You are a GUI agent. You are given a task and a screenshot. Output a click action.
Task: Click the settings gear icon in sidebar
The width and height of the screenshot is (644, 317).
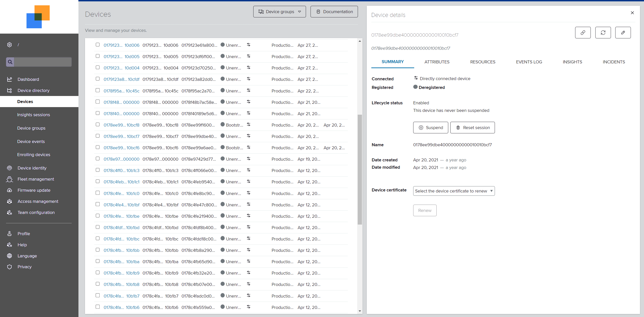(9, 45)
